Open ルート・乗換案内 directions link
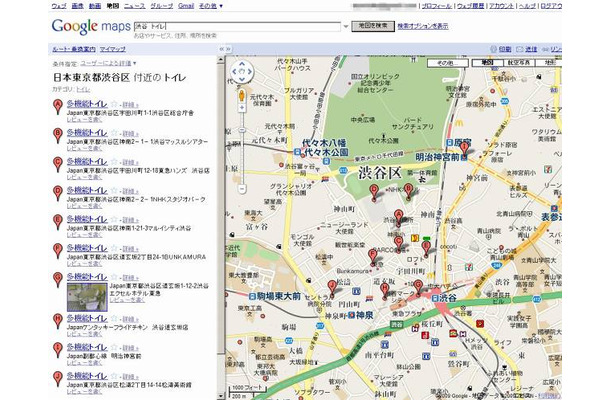Screen dimensions: 610x400 pyautogui.click(x=74, y=49)
